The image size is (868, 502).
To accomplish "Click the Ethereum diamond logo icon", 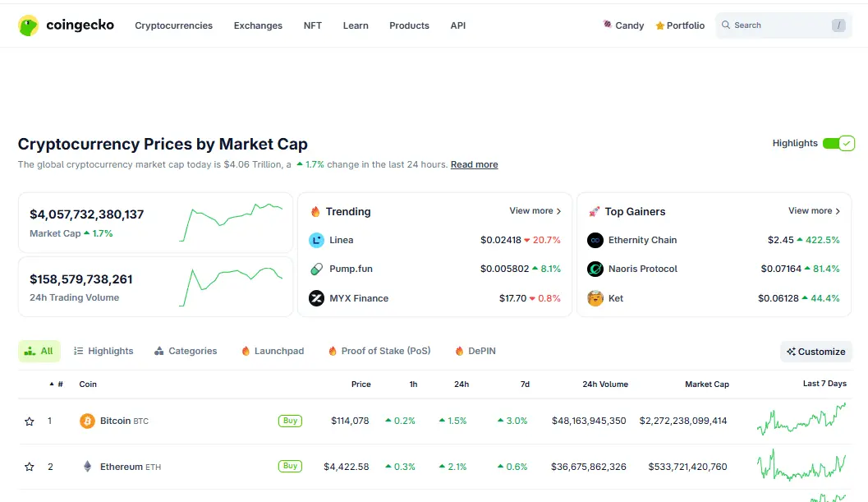I will point(87,466).
